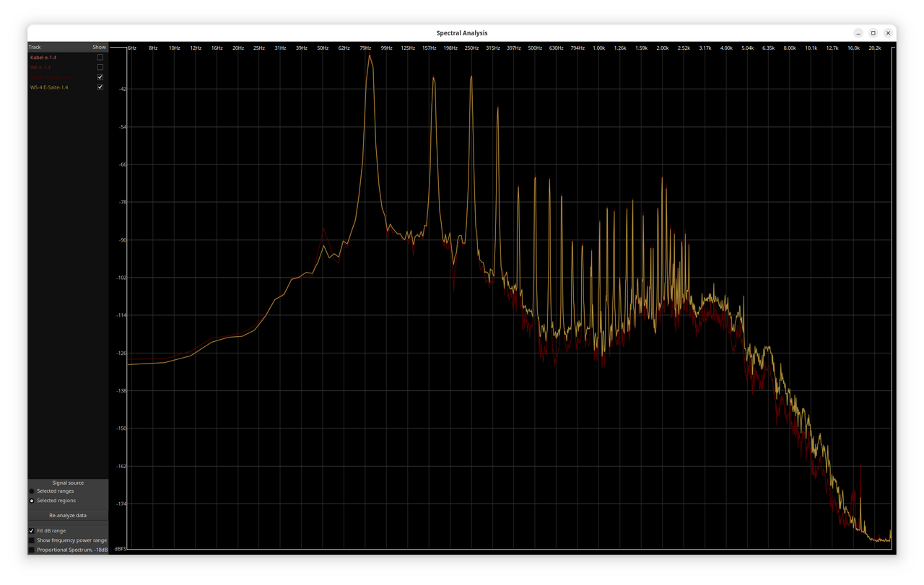Click the 500Hz frequency axis label

pos(535,48)
